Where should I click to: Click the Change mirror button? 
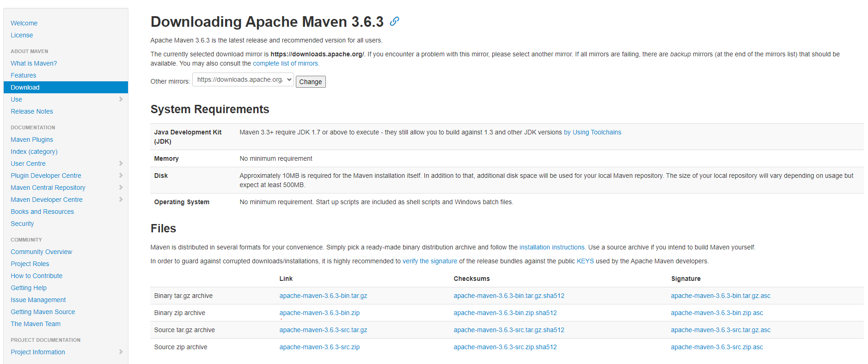point(311,82)
